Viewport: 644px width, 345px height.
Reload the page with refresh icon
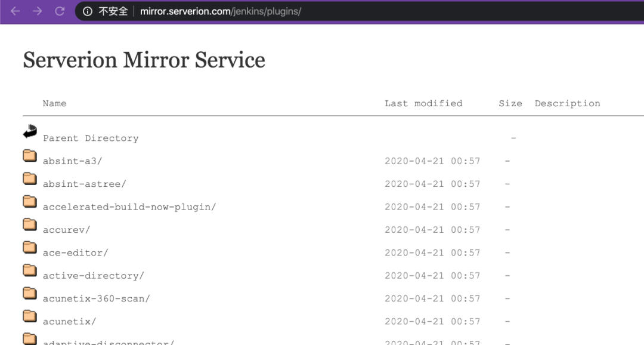(59, 11)
